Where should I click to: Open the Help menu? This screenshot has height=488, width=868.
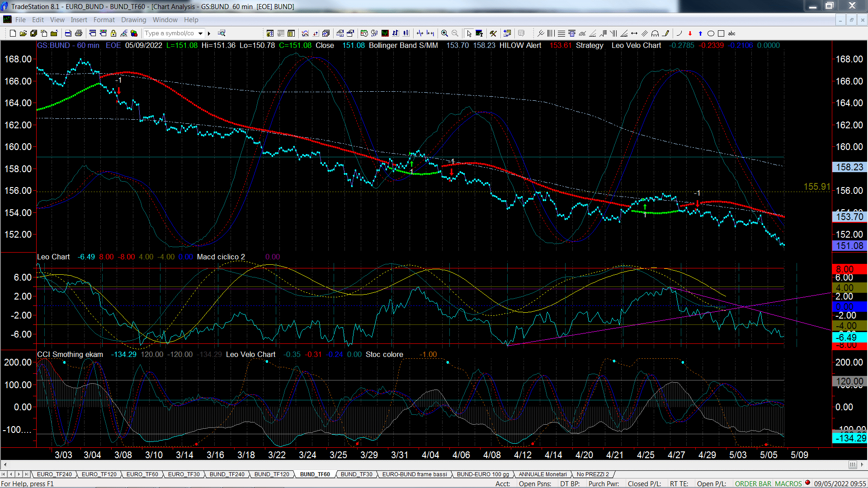pyautogui.click(x=191, y=20)
